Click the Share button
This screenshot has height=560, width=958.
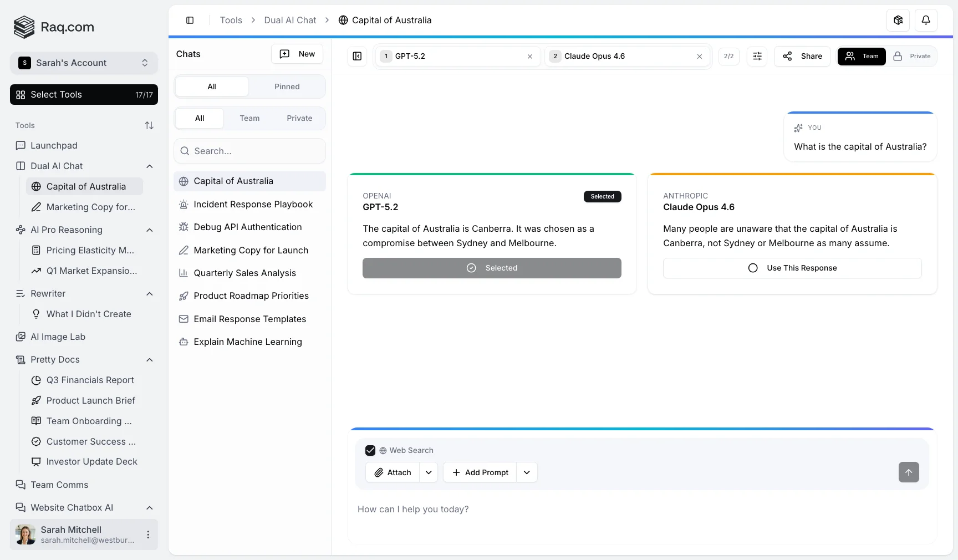click(802, 56)
